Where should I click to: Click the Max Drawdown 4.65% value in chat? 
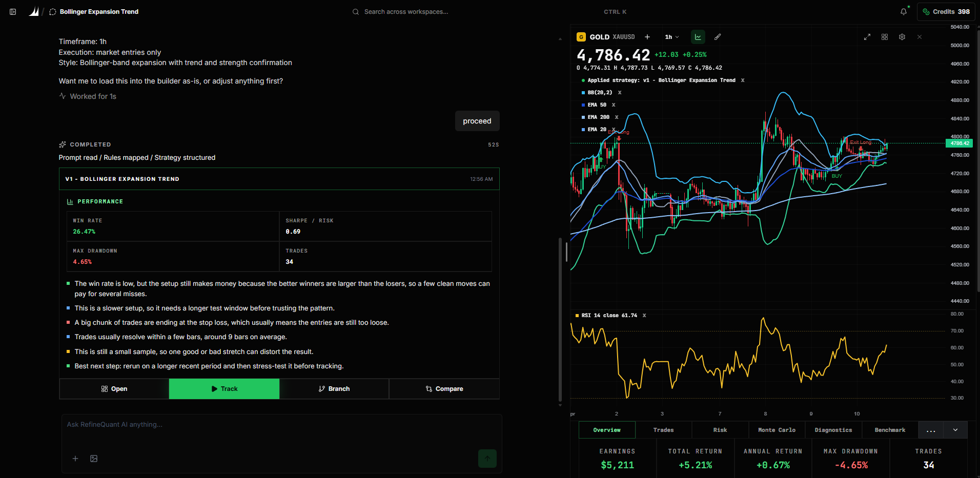pyautogui.click(x=82, y=262)
